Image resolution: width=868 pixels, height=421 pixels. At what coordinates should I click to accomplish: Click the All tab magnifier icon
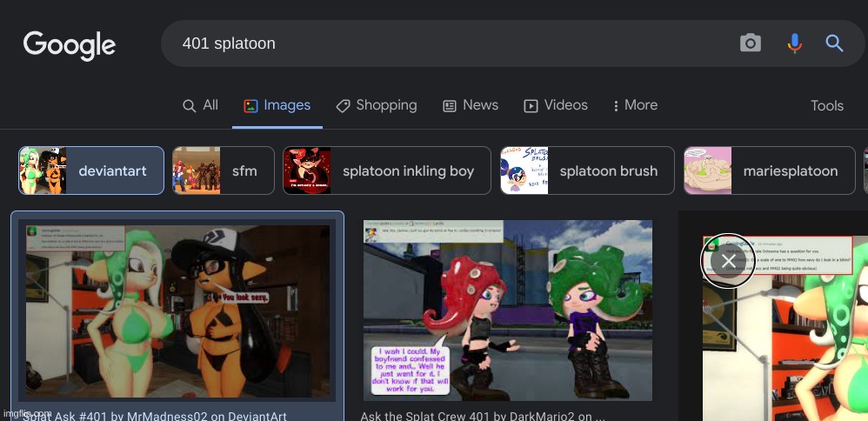point(189,106)
